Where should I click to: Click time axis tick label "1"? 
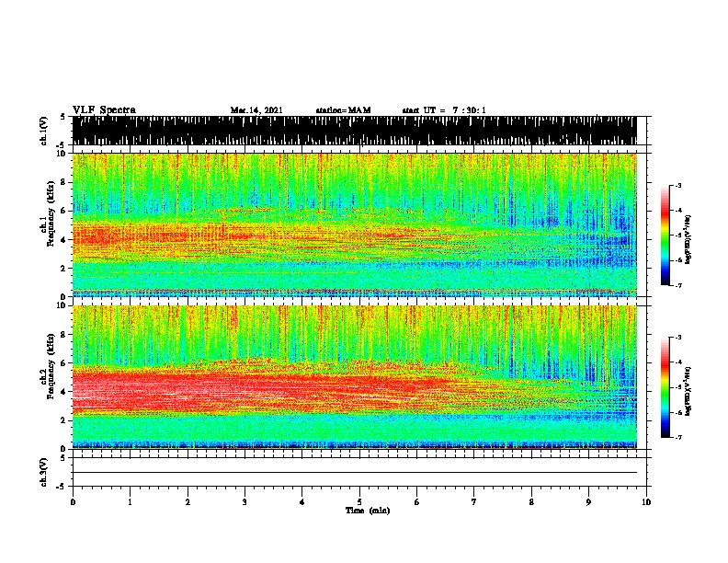click(130, 502)
